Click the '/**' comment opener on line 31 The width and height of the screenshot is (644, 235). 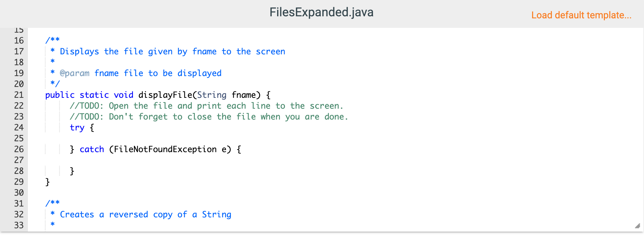pos(52,203)
